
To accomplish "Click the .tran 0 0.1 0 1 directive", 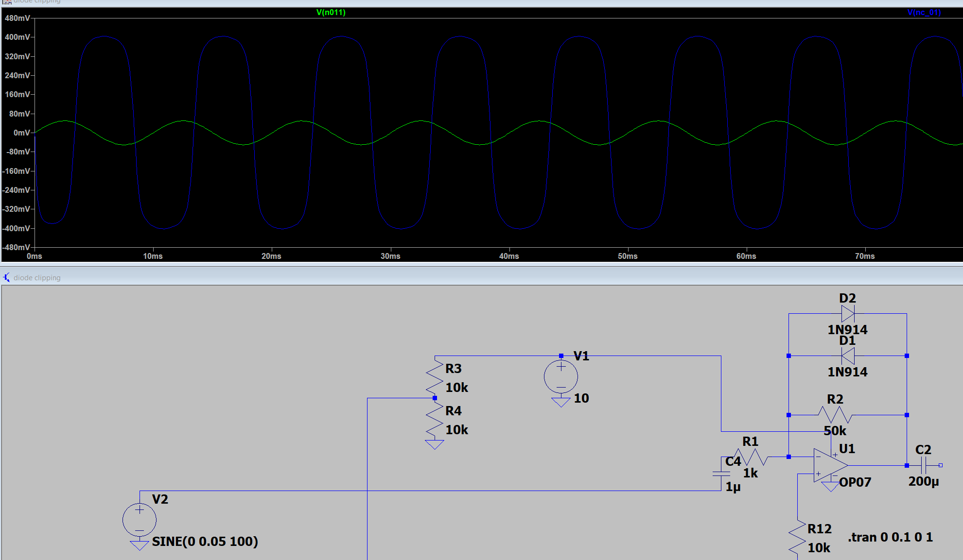I will pyautogui.click(x=891, y=537).
